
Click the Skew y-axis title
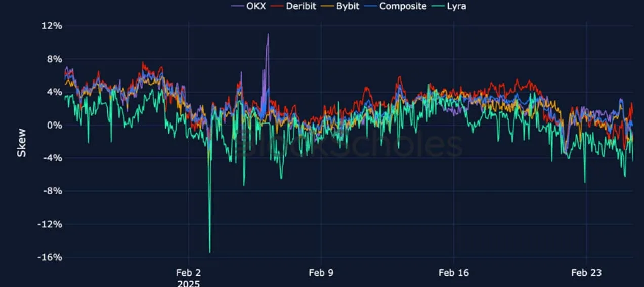point(22,142)
